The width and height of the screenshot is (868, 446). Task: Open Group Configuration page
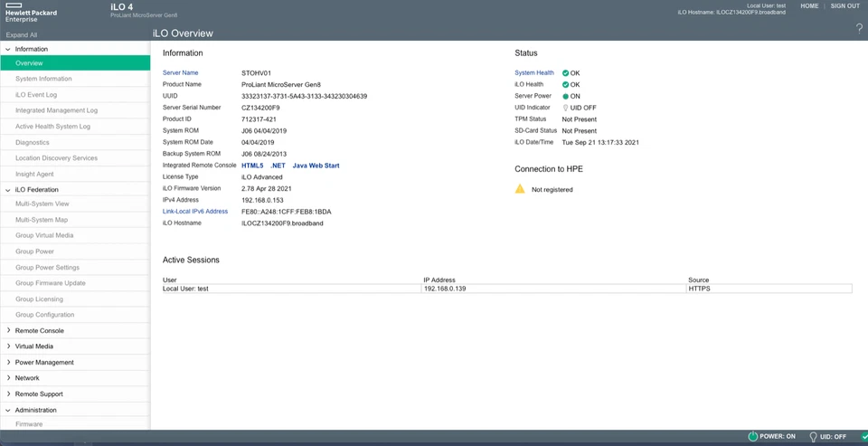pos(45,315)
